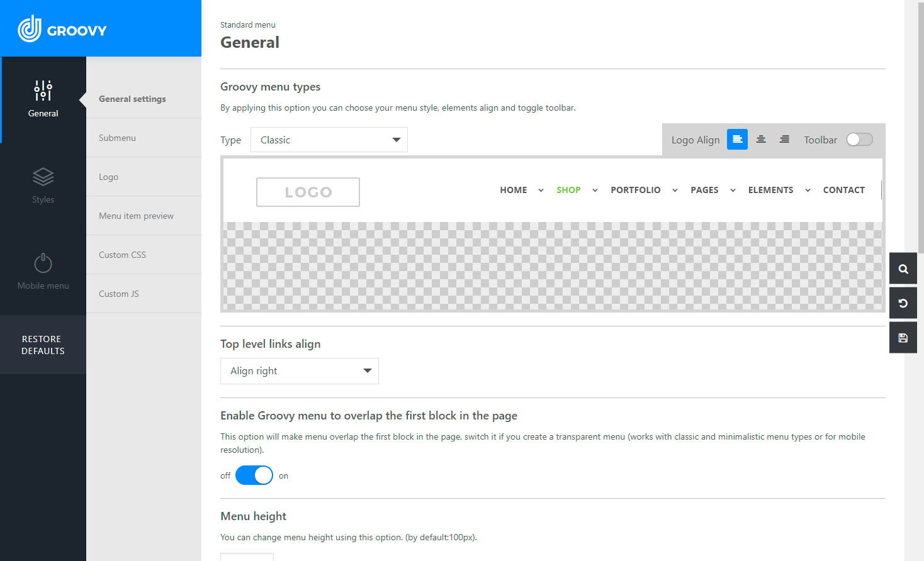924x561 pixels.
Task: Click the floppy disk save icon
Action: (903, 338)
